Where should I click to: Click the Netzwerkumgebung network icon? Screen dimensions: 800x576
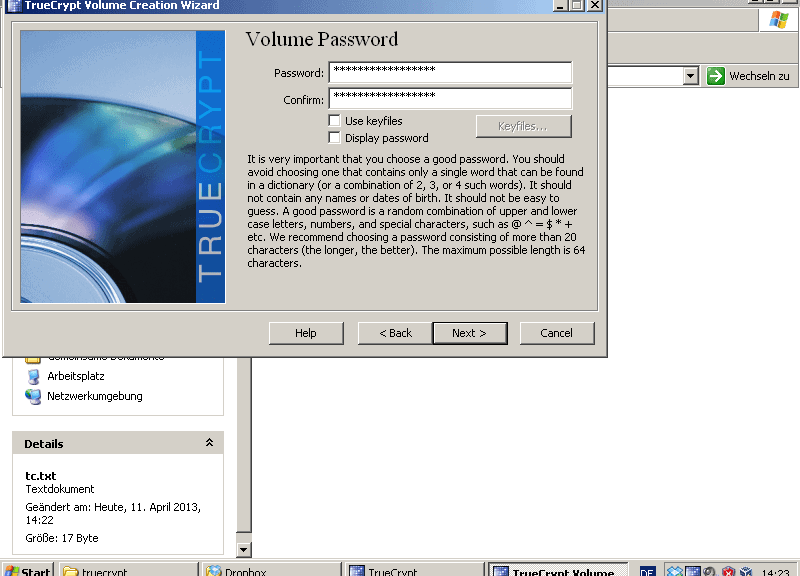[33, 396]
